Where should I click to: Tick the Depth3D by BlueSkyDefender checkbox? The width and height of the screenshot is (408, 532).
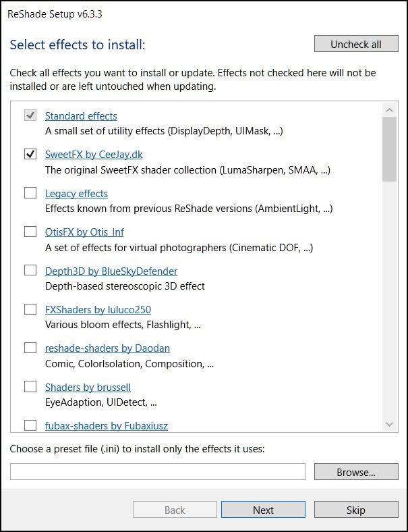[x=30, y=271]
